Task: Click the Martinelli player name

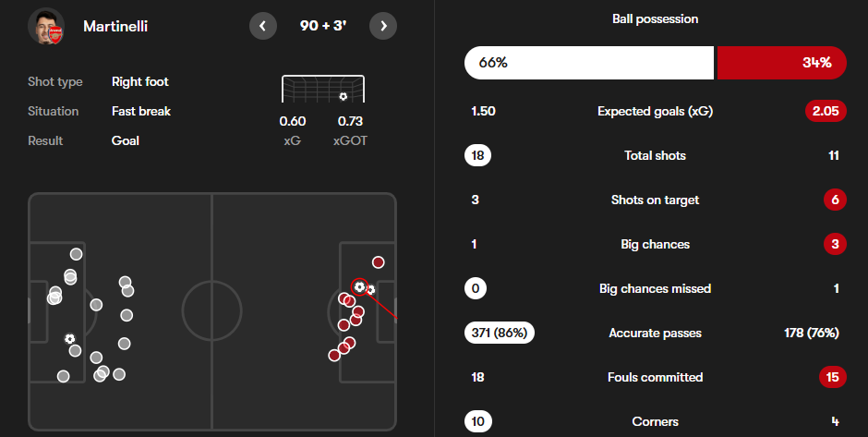Action: (115, 26)
